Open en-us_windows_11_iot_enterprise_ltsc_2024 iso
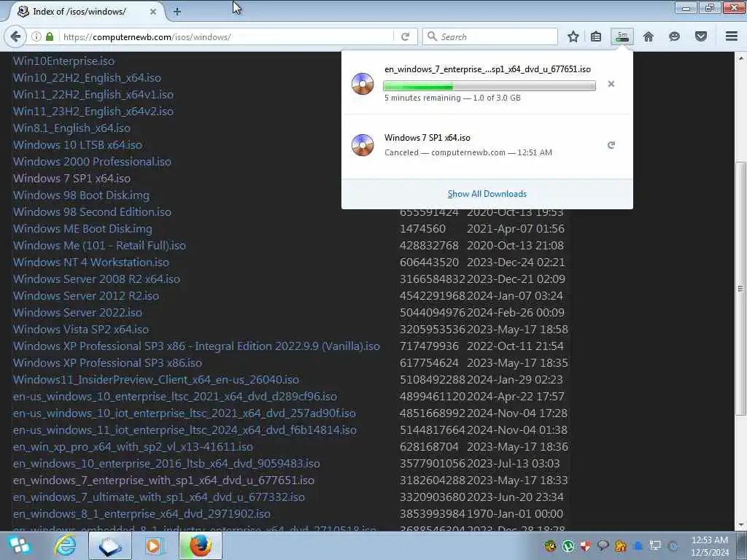Image resolution: width=747 pixels, height=560 pixels. [x=185, y=430]
